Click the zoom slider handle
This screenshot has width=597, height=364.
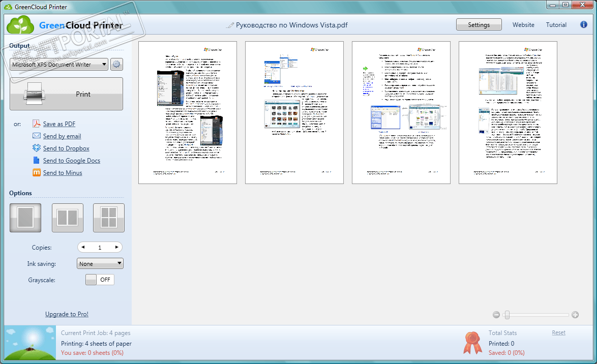pyautogui.click(x=507, y=315)
